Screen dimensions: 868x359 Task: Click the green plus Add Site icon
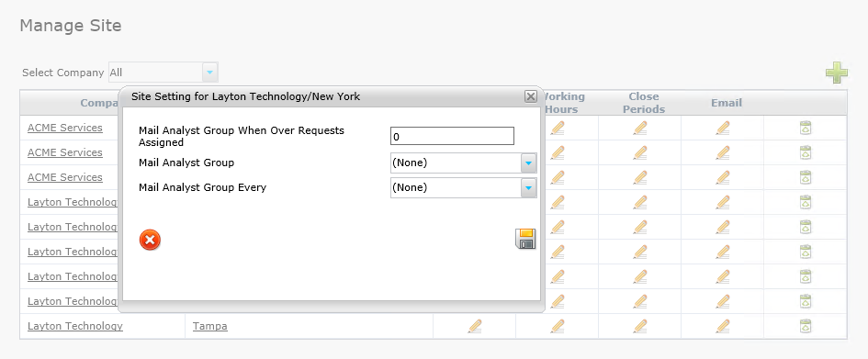tap(837, 73)
